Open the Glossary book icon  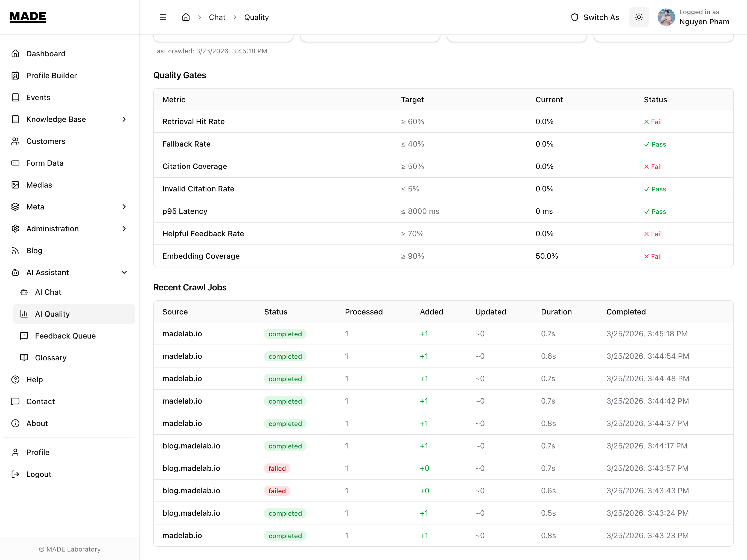tap(24, 358)
